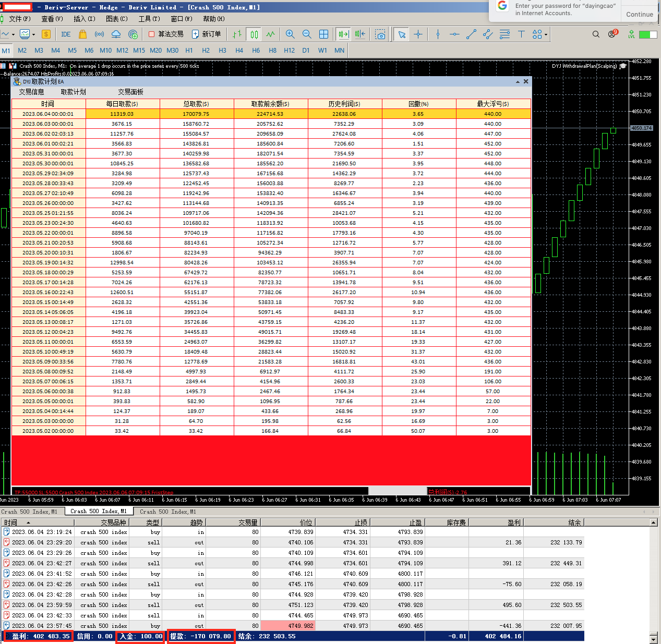Switch chart to candlestick display

254,34
